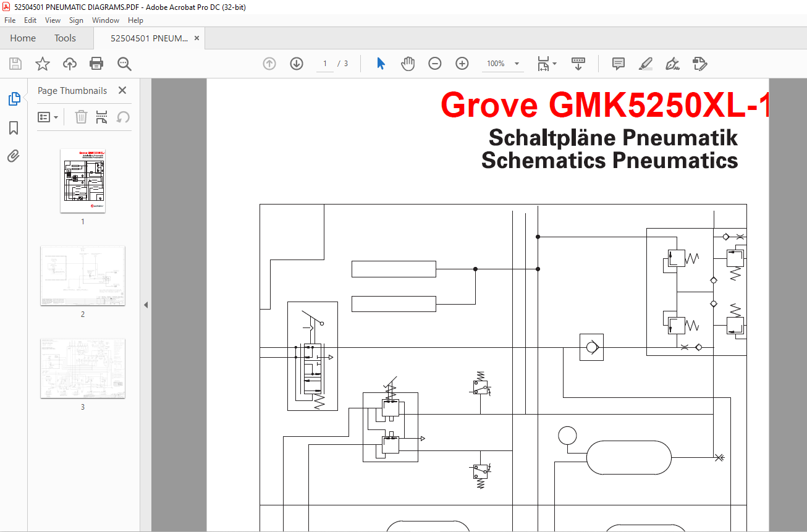
Task: Select page 2 thumbnail
Action: click(x=83, y=276)
